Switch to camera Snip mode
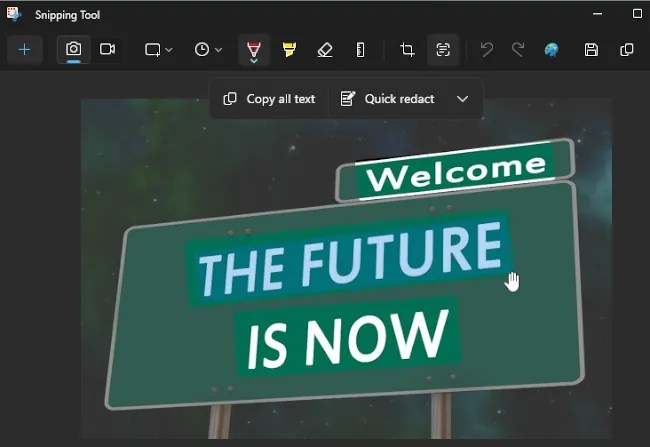Viewport: 650px width, 447px height. [73, 49]
